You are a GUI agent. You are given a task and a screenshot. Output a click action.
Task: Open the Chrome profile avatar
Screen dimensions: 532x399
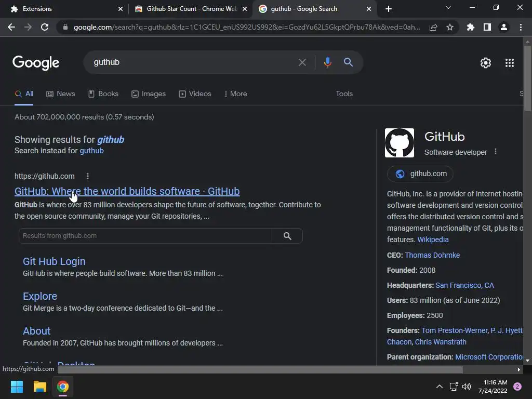pyautogui.click(x=504, y=27)
